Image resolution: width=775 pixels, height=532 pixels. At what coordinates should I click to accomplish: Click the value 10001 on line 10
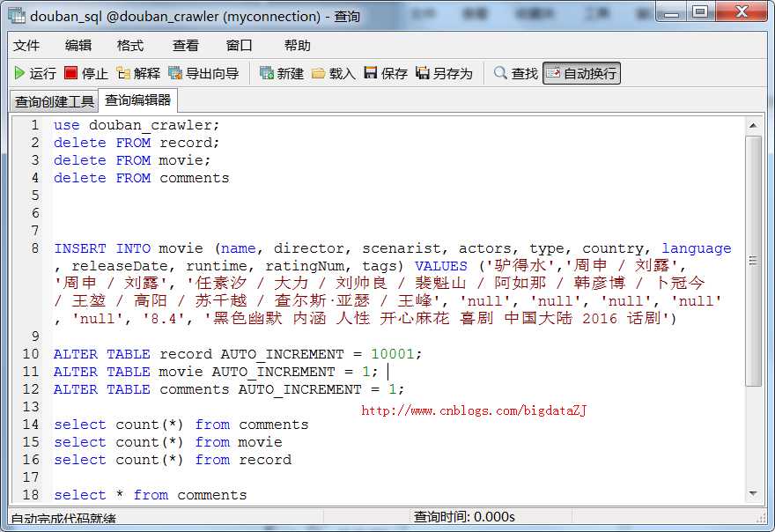point(393,354)
